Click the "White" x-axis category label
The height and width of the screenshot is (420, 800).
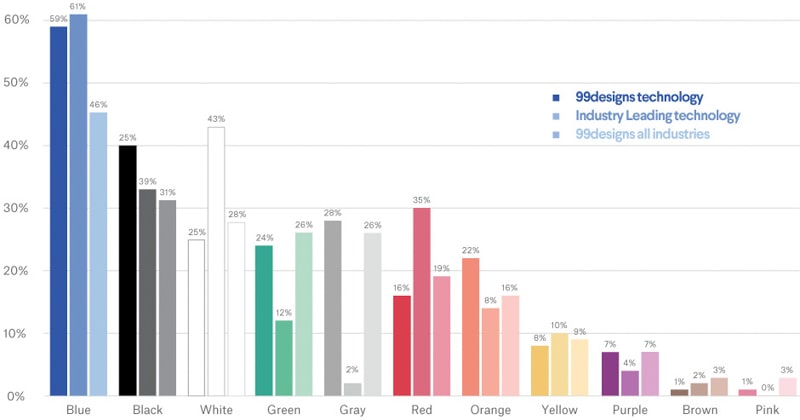click(216, 410)
